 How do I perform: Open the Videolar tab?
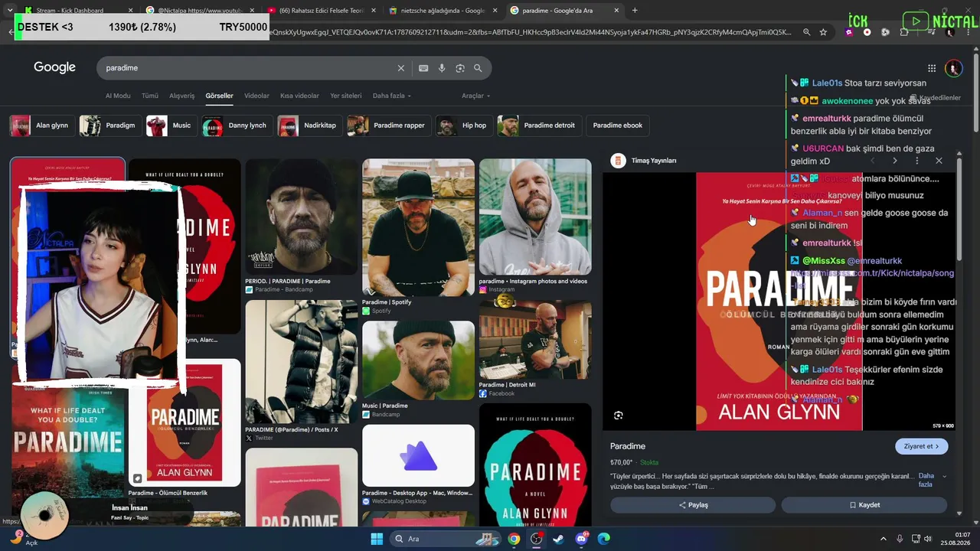tap(256, 96)
